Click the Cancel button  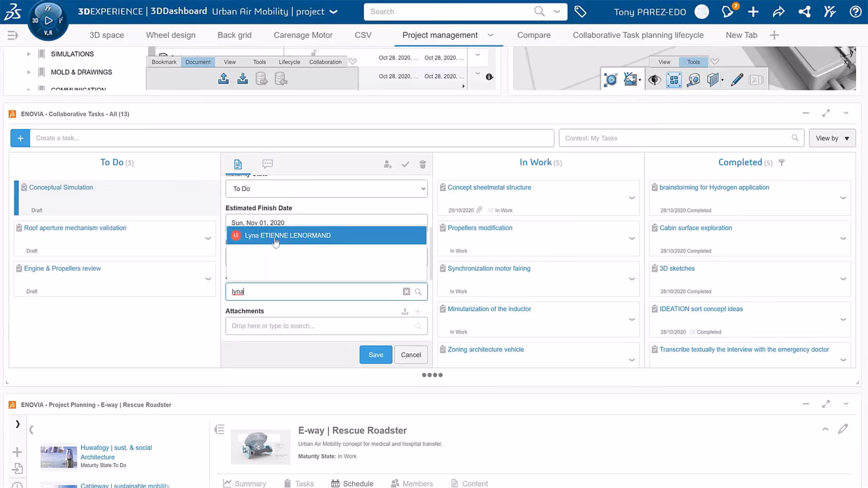(411, 355)
